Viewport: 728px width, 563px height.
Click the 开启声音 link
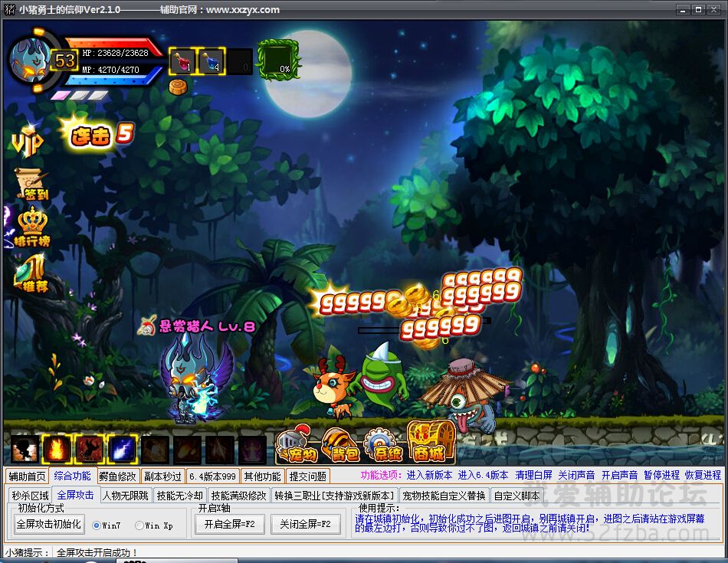point(620,475)
